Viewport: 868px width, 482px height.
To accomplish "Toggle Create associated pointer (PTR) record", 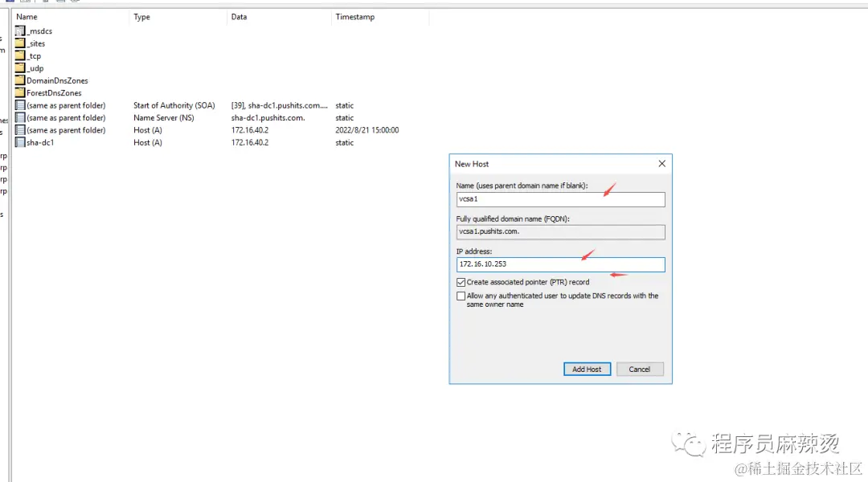I will click(x=461, y=282).
